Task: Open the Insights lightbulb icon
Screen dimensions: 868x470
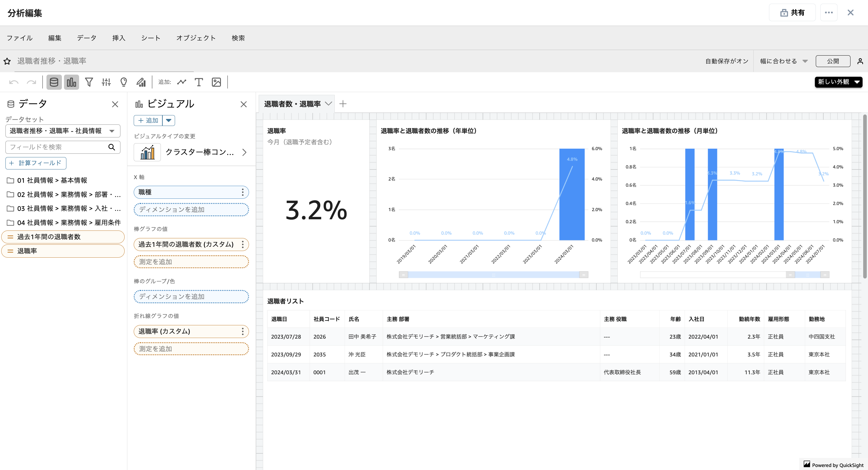Action: coord(124,82)
